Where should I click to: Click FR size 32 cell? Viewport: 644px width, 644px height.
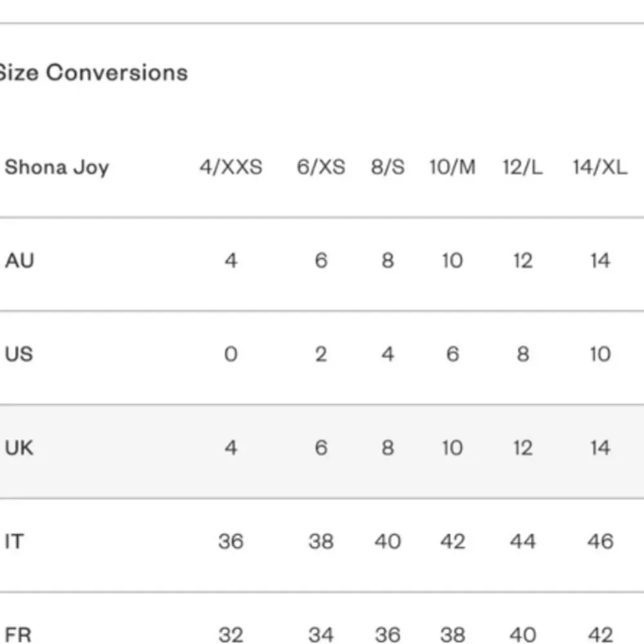coord(231,634)
